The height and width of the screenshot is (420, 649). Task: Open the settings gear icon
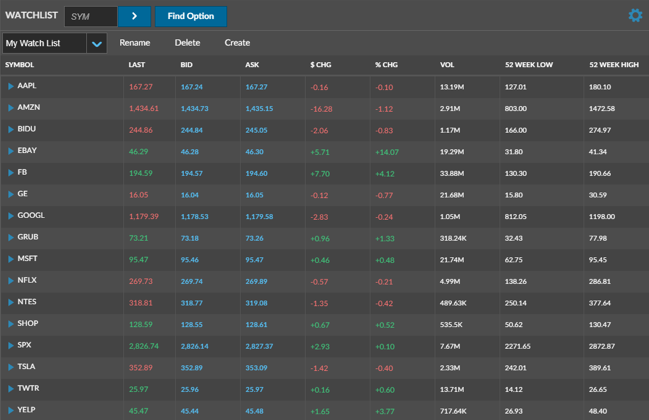(634, 16)
